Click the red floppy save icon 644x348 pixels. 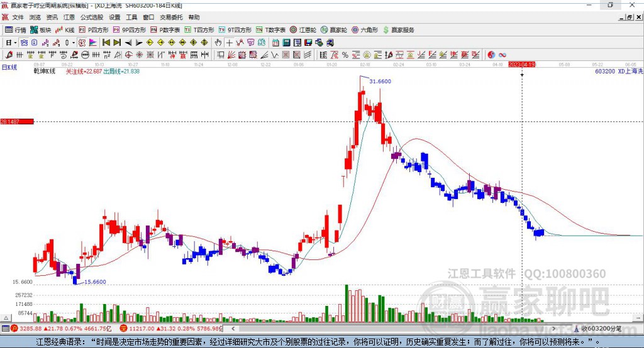(x=308, y=43)
